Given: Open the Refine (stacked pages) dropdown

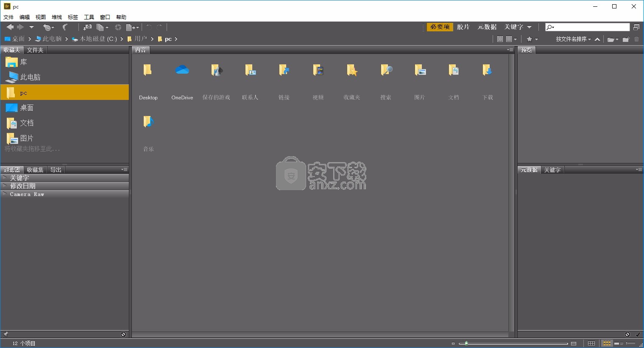Looking at the screenshot, I should pyautogui.click(x=102, y=27).
